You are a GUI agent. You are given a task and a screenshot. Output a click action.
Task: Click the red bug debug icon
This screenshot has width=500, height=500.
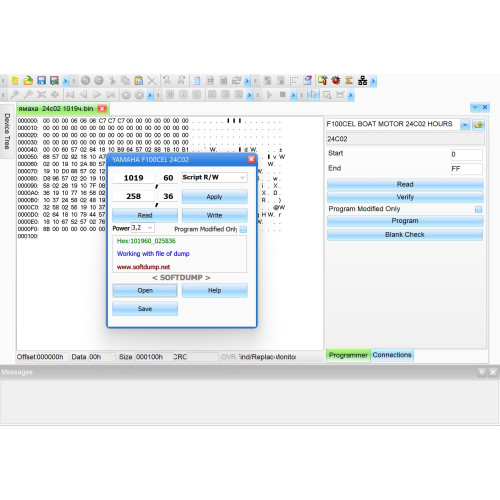[x=336, y=80]
